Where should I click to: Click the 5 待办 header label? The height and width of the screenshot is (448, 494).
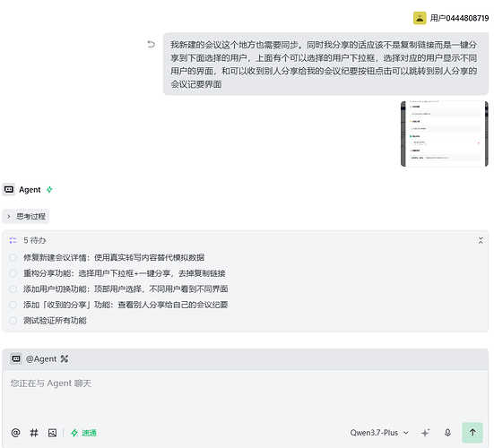pos(35,240)
